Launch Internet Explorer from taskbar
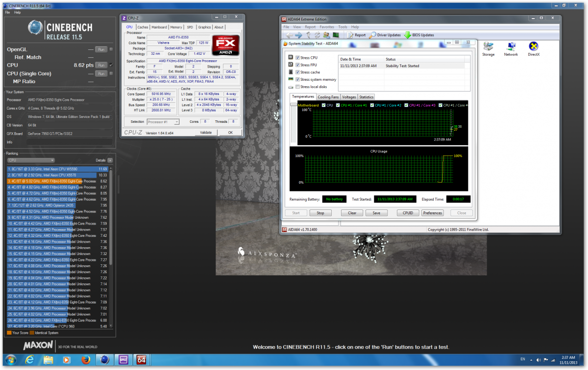588x370 pixels. coord(29,360)
